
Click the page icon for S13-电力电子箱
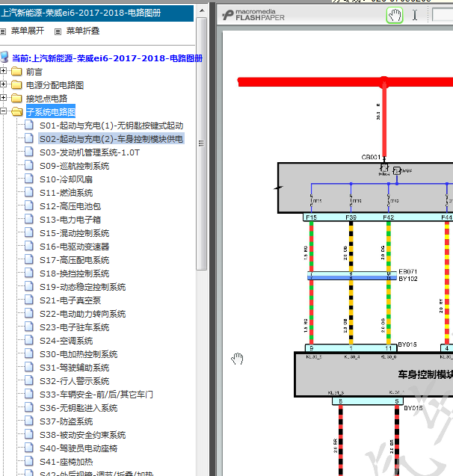pos(29,219)
